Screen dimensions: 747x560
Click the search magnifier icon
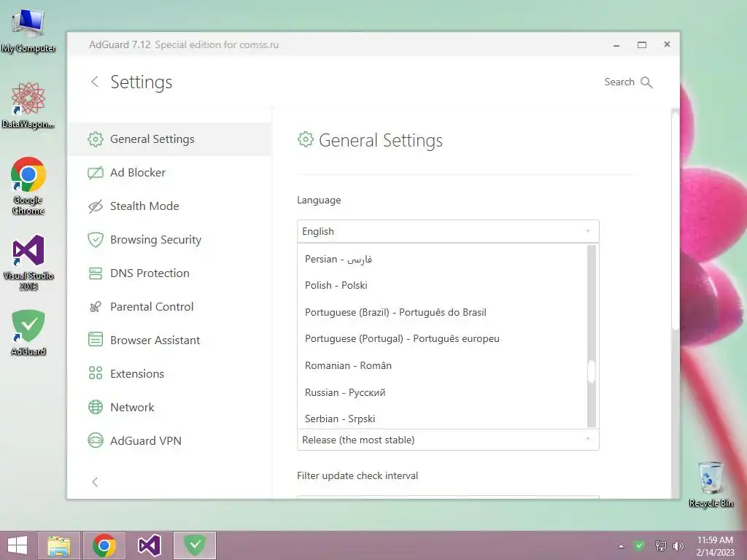pyautogui.click(x=646, y=82)
